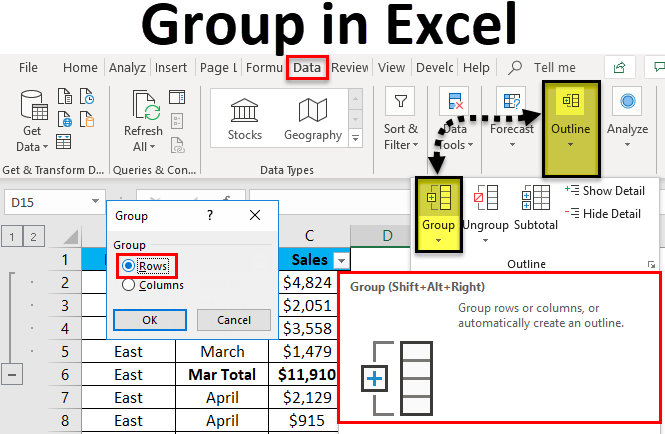Click the Edit Links icon
This screenshot has height=434, width=665.
point(177,145)
